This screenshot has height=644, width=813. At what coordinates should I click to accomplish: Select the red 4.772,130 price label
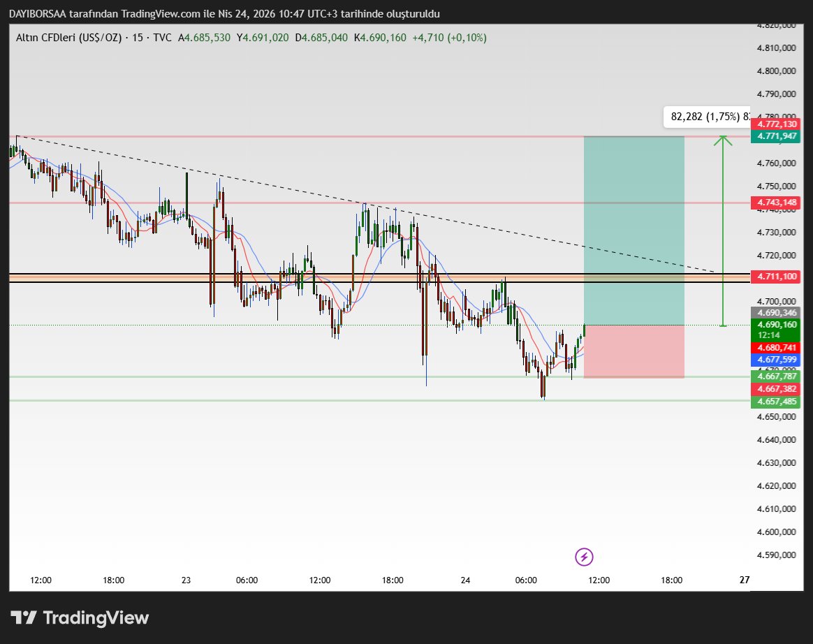tap(776, 124)
